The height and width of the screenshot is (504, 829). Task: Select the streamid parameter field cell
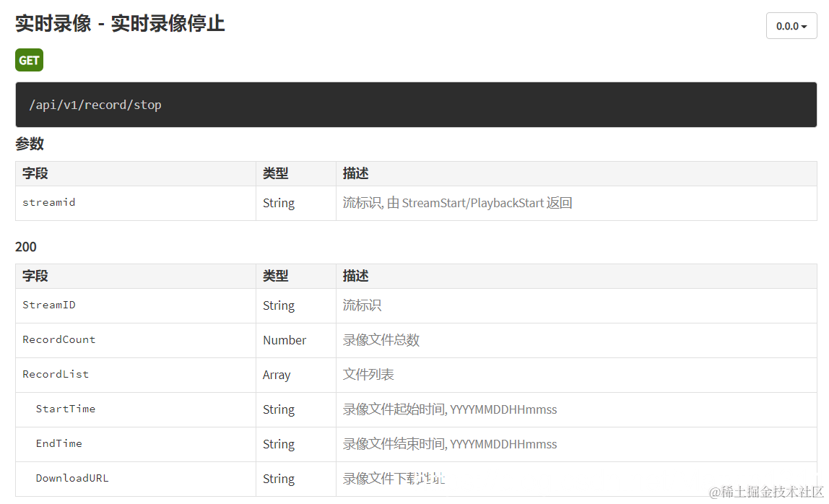coord(136,203)
